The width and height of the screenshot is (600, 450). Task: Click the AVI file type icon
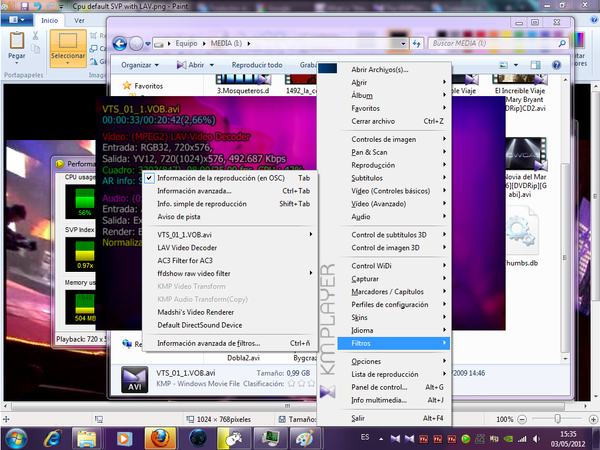(135, 380)
